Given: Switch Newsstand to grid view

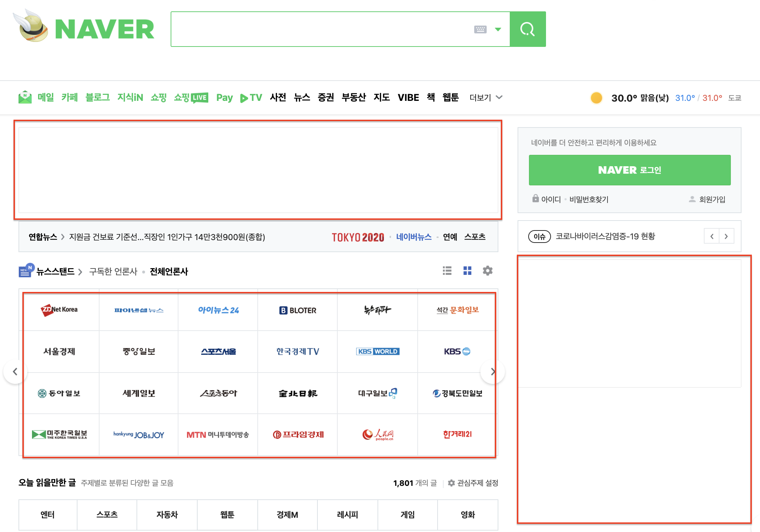Looking at the screenshot, I should [467, 271].
